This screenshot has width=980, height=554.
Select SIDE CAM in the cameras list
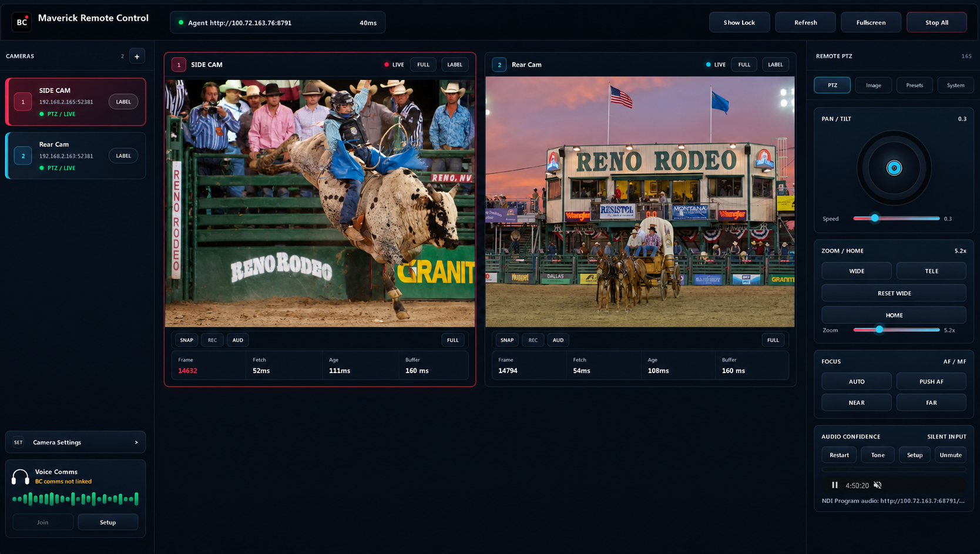(x=76, y=102)
